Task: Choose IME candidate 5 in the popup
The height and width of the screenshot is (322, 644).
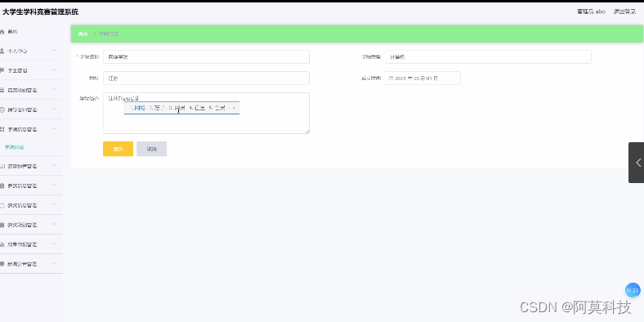Action: tap(217, 108)
